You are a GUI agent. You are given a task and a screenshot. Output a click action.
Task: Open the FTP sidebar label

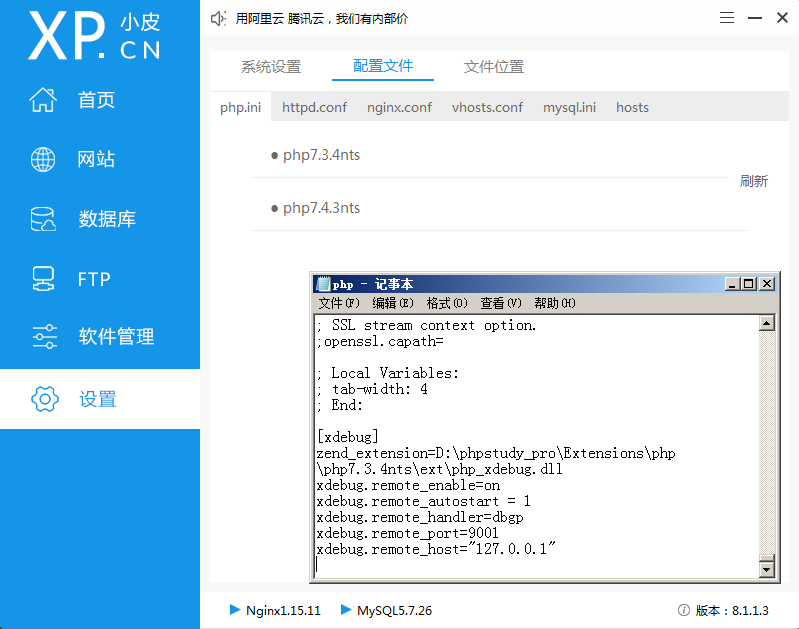[x=94, y=279]
